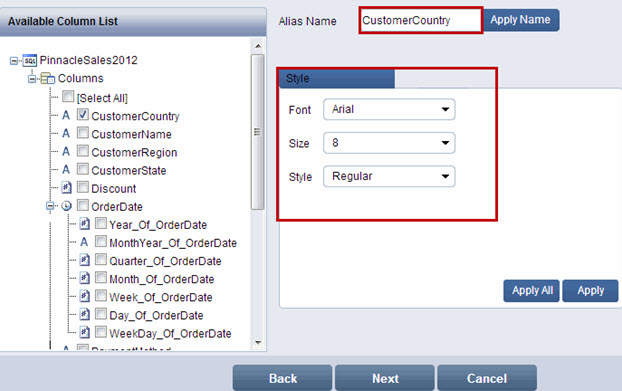
Task: Collapse the PinnacleSales2012 tree node
Action: point(14,61)
